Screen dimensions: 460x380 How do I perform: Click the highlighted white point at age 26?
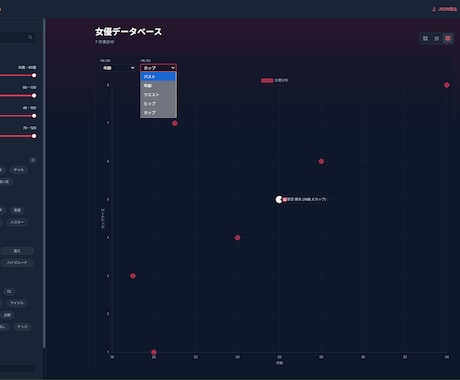[x=279, y=200]
